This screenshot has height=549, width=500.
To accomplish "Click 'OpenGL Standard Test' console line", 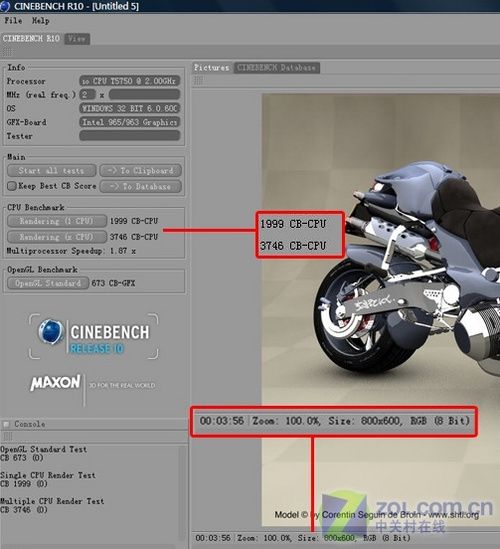I will coord(43,449).
